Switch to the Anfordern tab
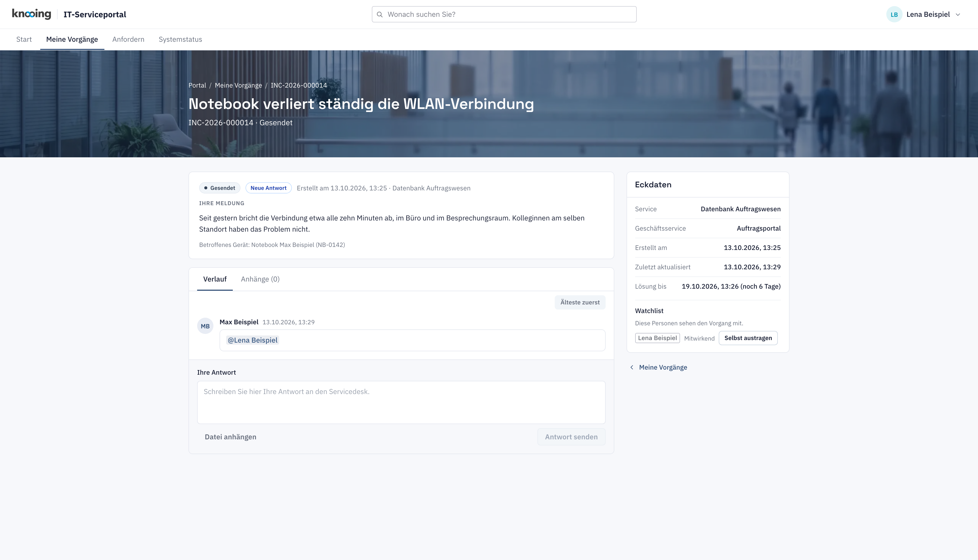The width and height of the screenshot is (978, 560). point(128,39)
